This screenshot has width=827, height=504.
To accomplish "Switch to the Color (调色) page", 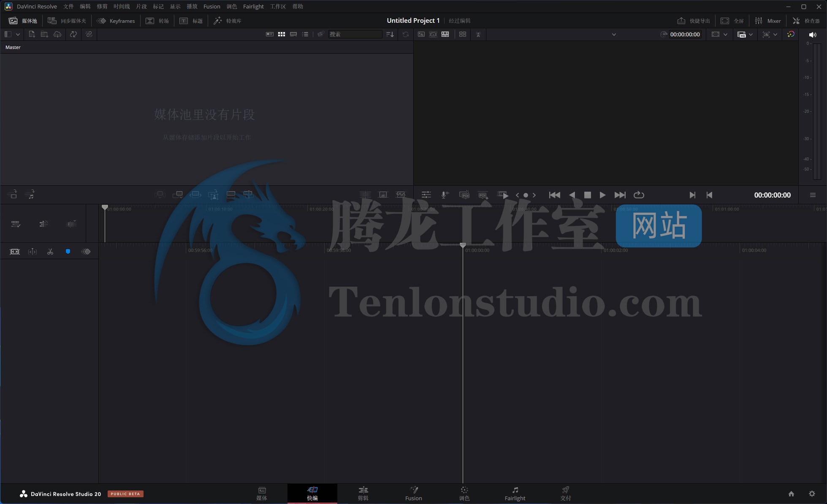I will (x=464, y=493).
